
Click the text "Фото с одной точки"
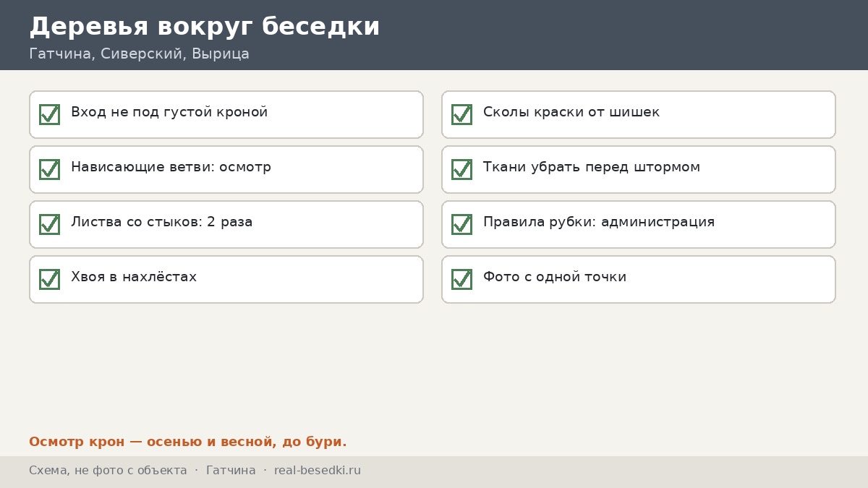(555, 277)
